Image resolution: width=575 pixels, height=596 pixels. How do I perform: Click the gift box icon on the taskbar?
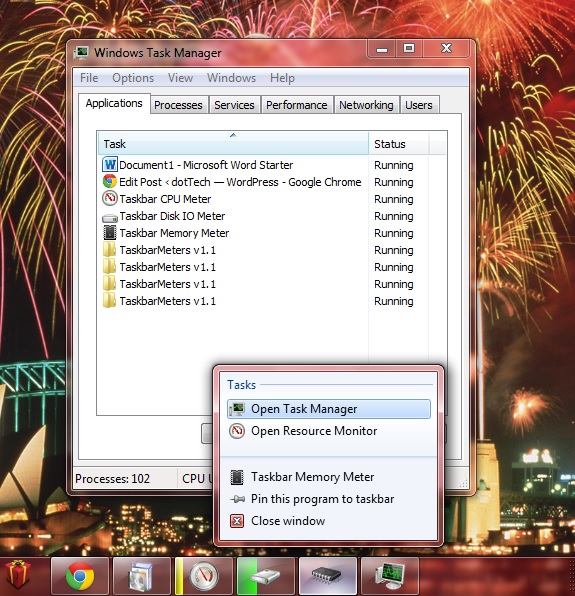click(17, 575)
